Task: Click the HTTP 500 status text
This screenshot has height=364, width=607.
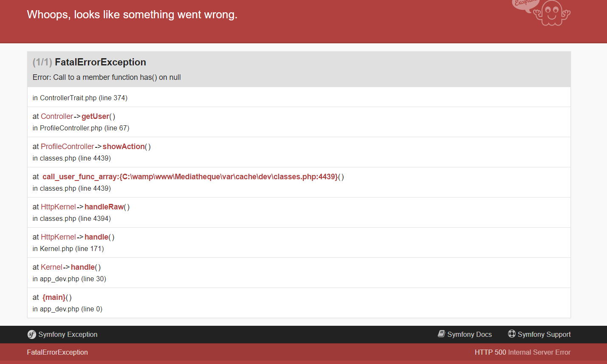Action: (491, 352)
